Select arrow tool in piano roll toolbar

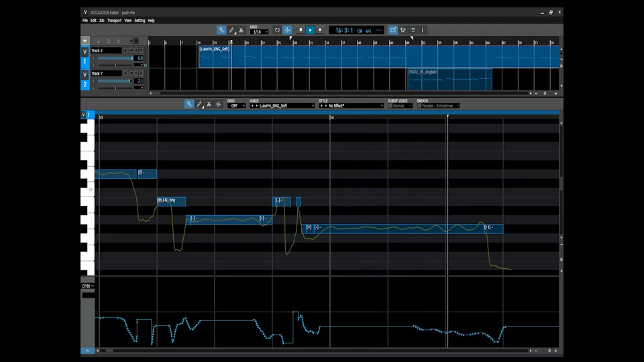tap(189, 105)
